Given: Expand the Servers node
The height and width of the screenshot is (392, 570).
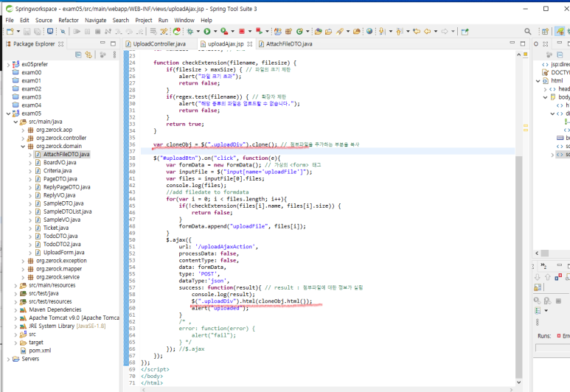Looking at the screenshot, I should (x=8, y=360).
